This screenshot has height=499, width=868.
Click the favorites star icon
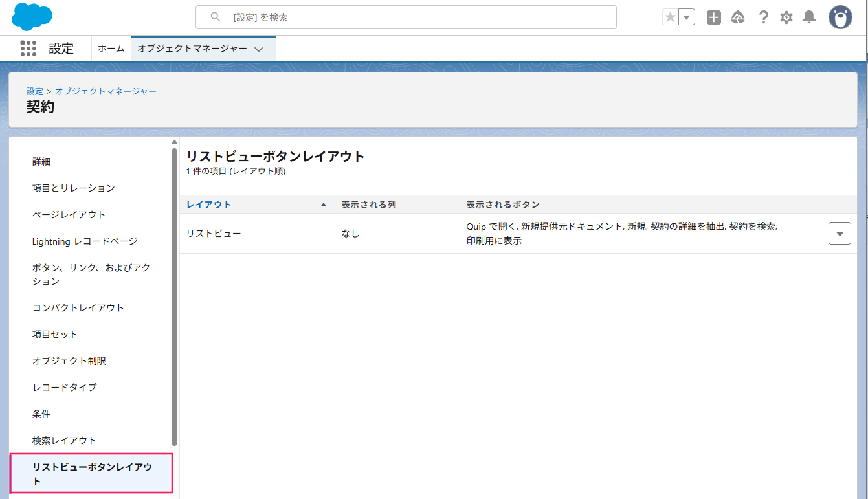pos(670,17)
